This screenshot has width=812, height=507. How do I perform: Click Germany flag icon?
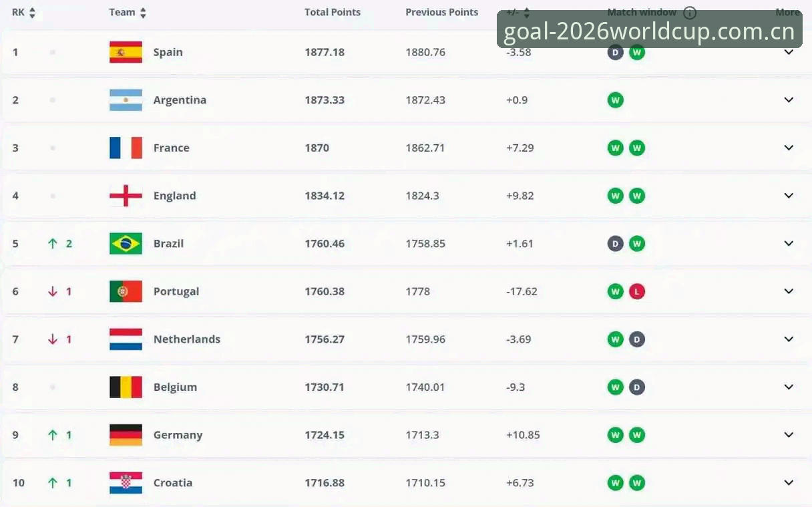pos(126,435)
